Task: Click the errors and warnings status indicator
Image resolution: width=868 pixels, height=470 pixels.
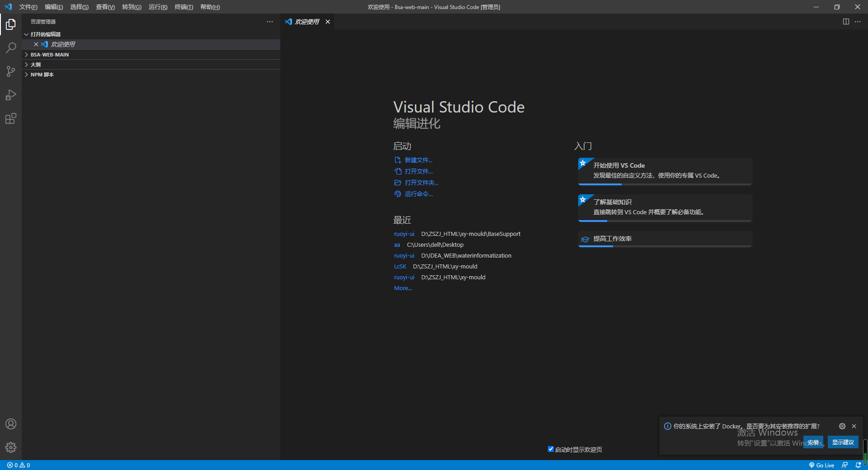Action: [19, 465]
